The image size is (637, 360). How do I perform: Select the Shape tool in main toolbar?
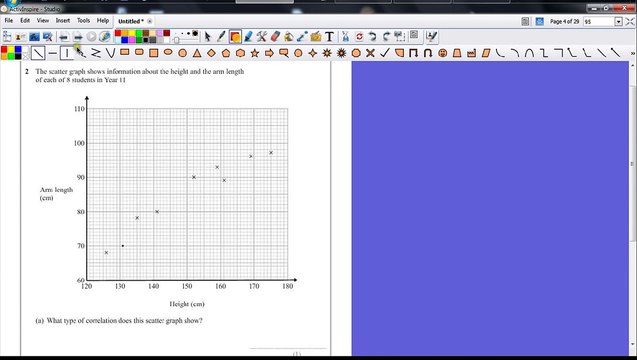pyautogui.click(x=235, y=37)
